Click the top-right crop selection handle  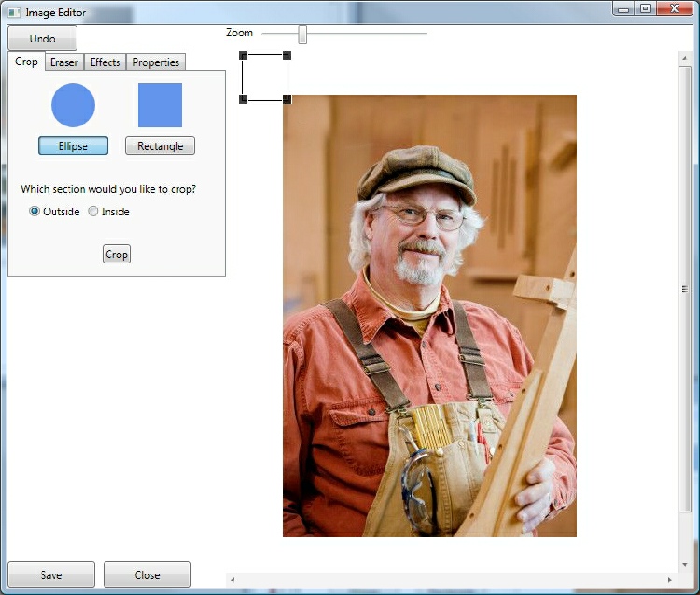[287, 56]
